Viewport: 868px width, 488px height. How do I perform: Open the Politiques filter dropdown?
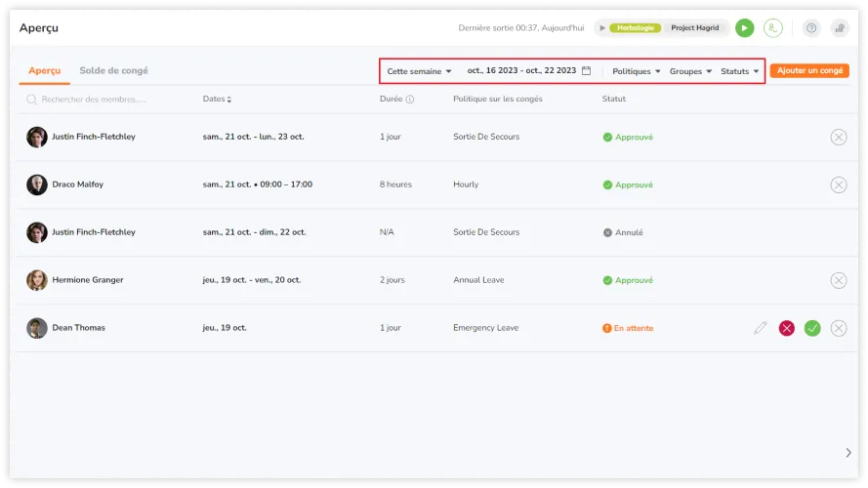tap(636, 71)
